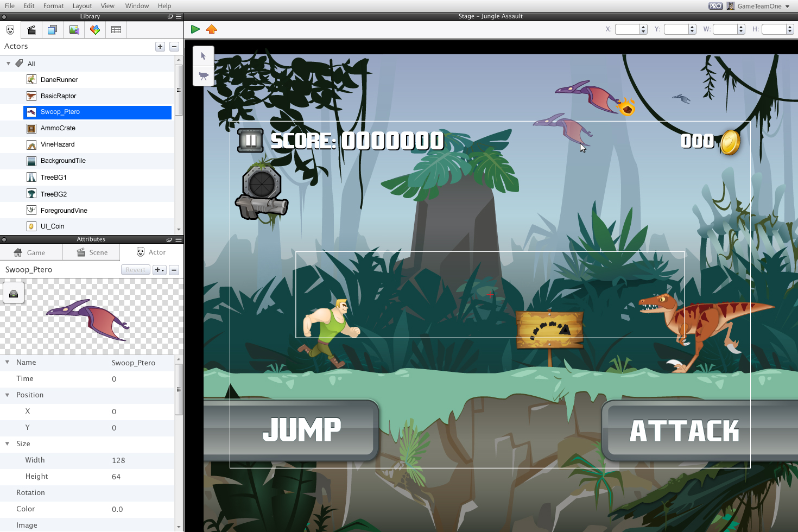Screen dimensions: 798x532
Task: Switch to the Media library tab
Action: pos(74,30)
